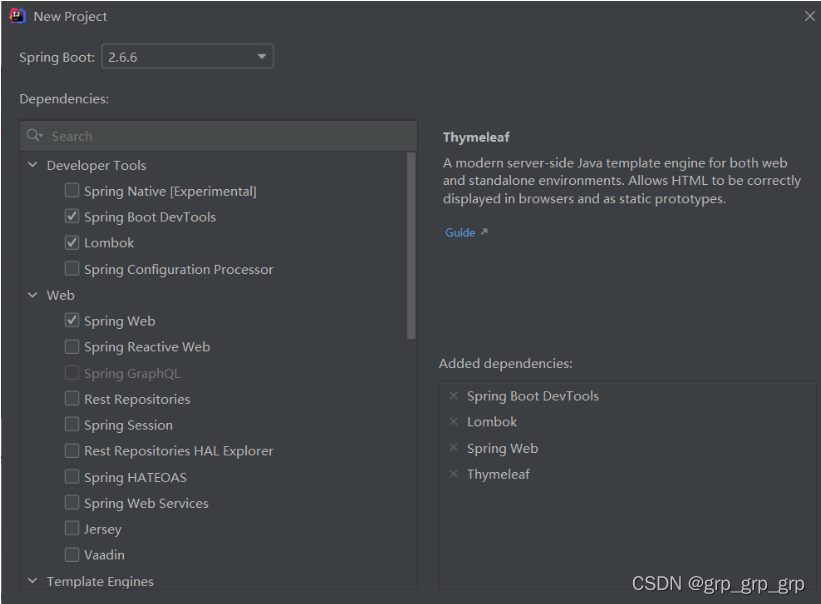Image resolution: width=821 pixels, height=604 pixels.
Task: Select the Jersey label in tree
Action: (103, 529)
